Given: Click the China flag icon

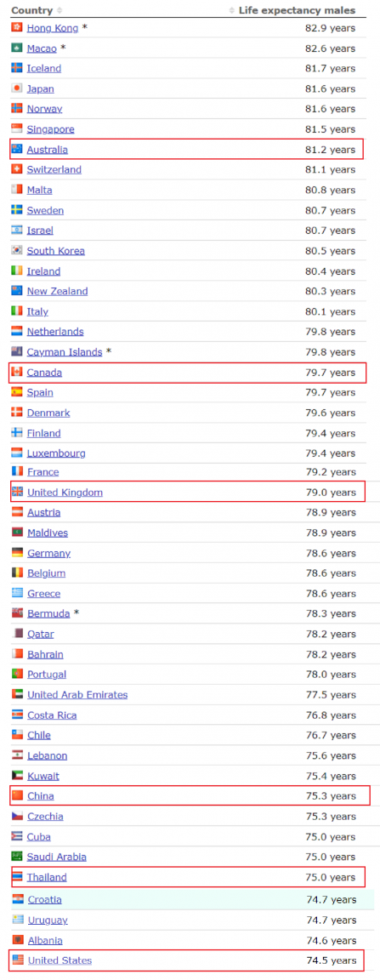Looking at the screenshot, I should tap(17, 795).
